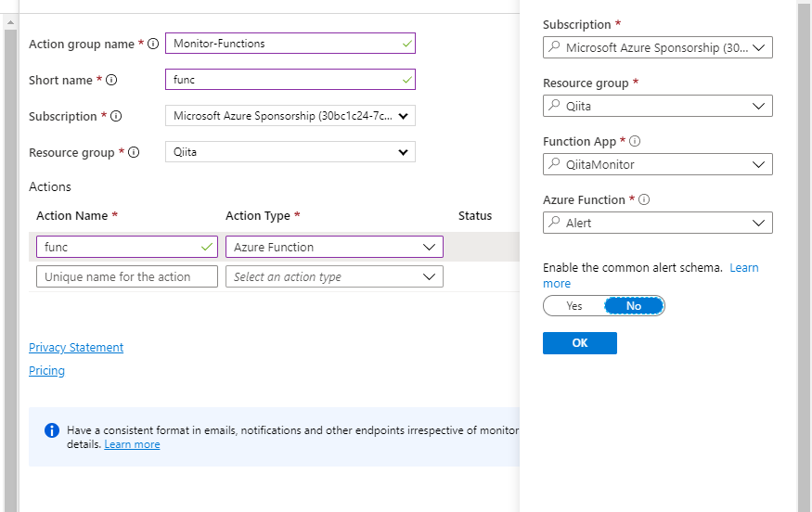This screenshot has height=512, width=812.
Task: Click left vertical scrollbar track
Action: [x=10, y=269]
